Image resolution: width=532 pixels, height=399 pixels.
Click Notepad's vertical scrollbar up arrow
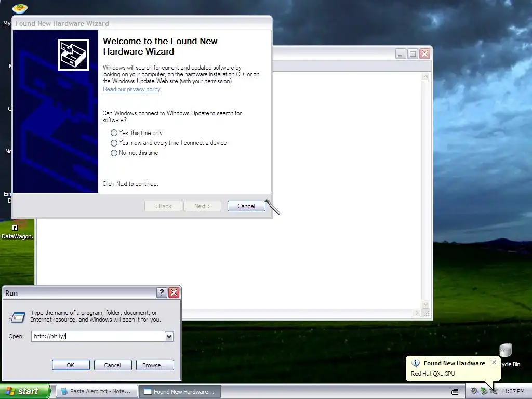[x=425, y=77]
